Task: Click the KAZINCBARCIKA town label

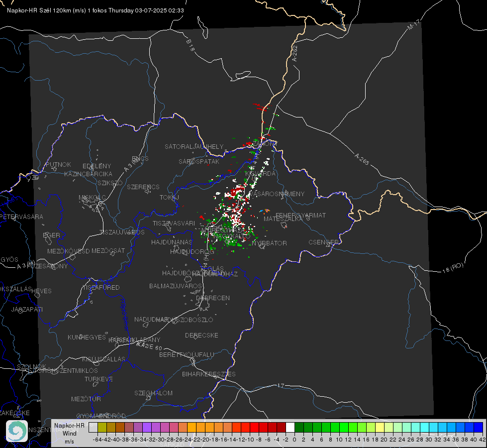Action: click(88, 174)
